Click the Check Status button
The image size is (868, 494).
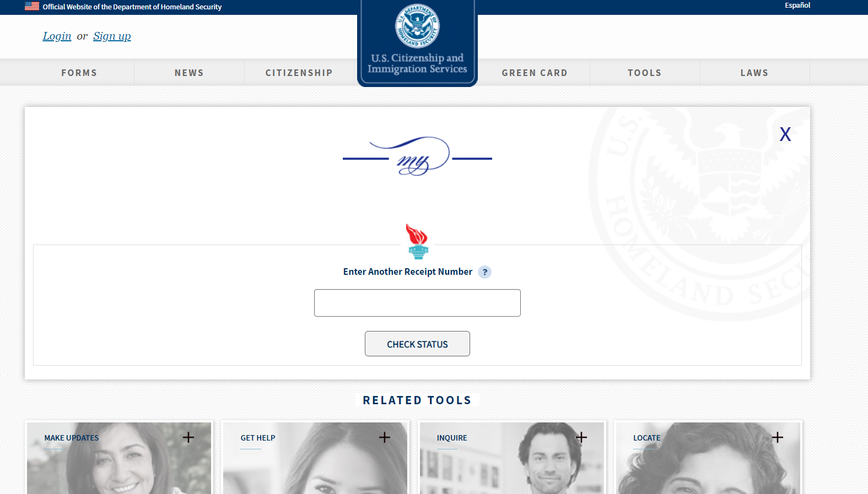(417, 344)
